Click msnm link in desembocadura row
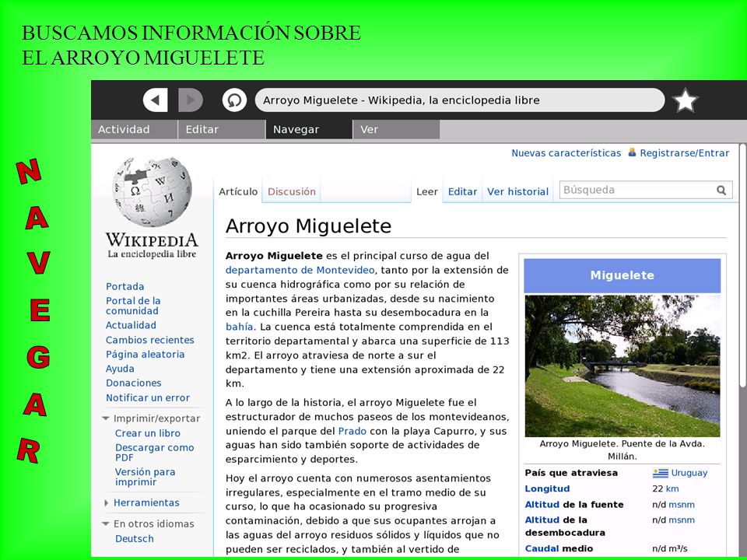This screenshot has width=747, height=560. (682, 520)
